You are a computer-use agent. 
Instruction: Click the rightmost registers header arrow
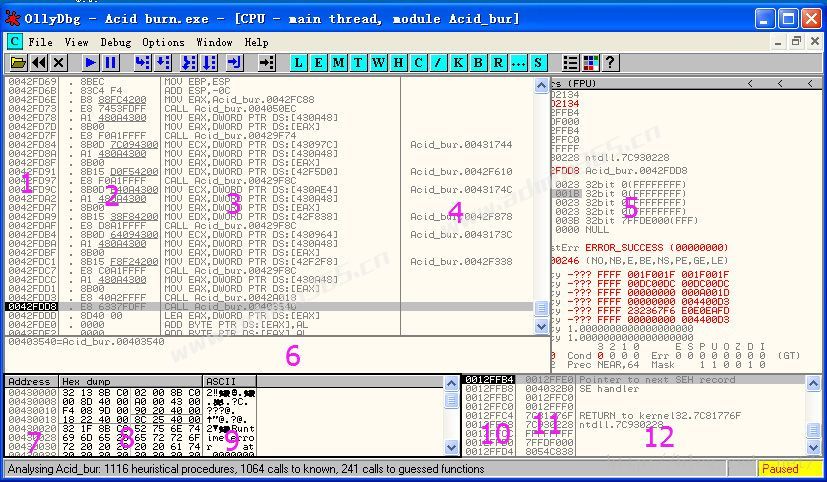810,83
